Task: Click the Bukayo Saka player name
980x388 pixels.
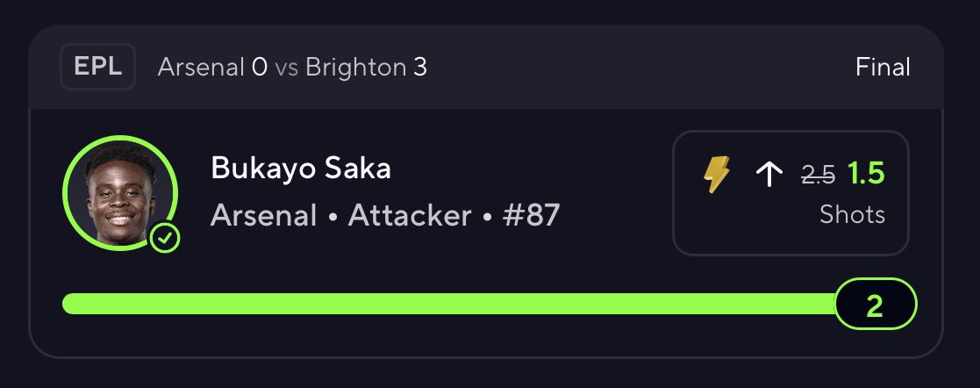Action: point(301,169)
